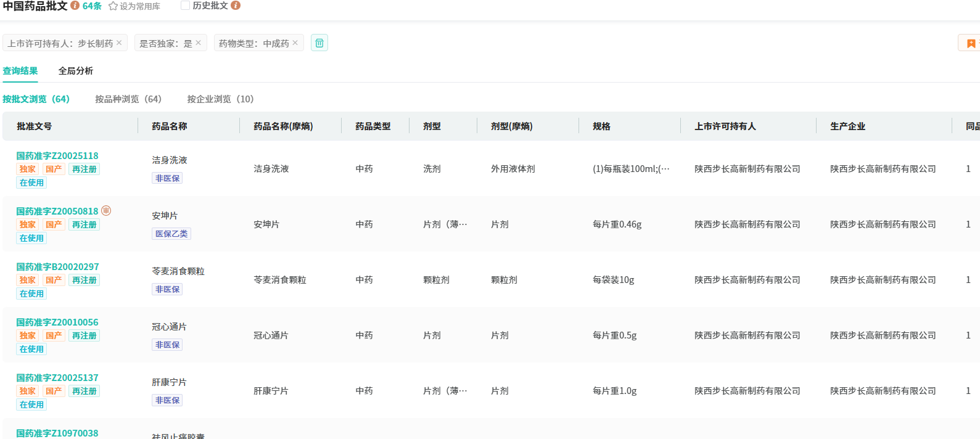The height and width of the screenshot is (439, 980).
Task: Click the 批准文号 column header
Action: click(x=35, y=126)
